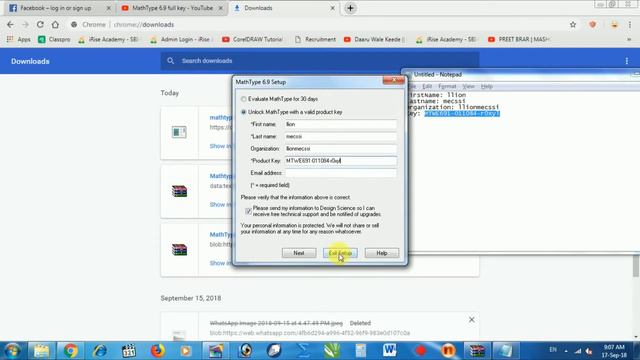
Task: Open WinRAR from taskbar
Action: pyautogui.click(x=476, y=351)
